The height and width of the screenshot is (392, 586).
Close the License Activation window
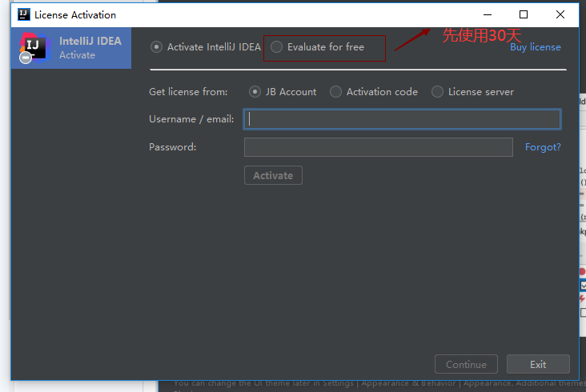(x=560, y=14)
